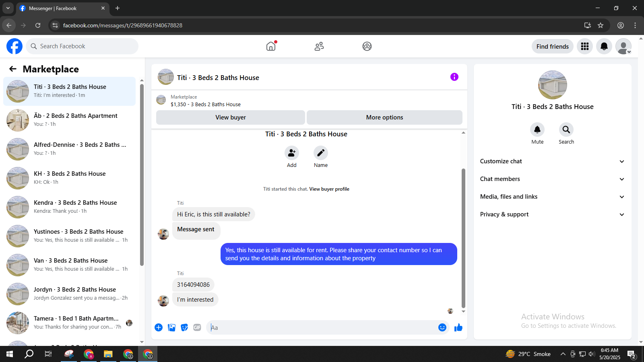Open Yustinoes conversation

70,236
